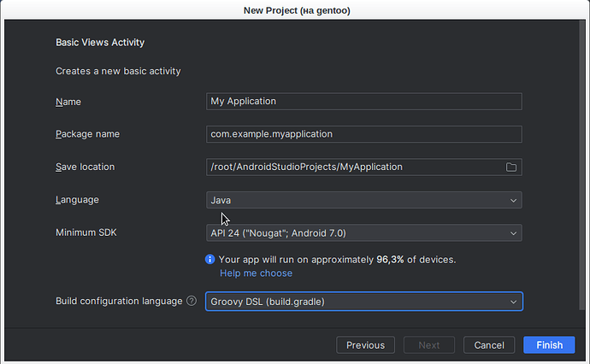The height and width of the screenshot is (364, 590).
Task: Click the New Project window title bar
Action: click(297, 10)
